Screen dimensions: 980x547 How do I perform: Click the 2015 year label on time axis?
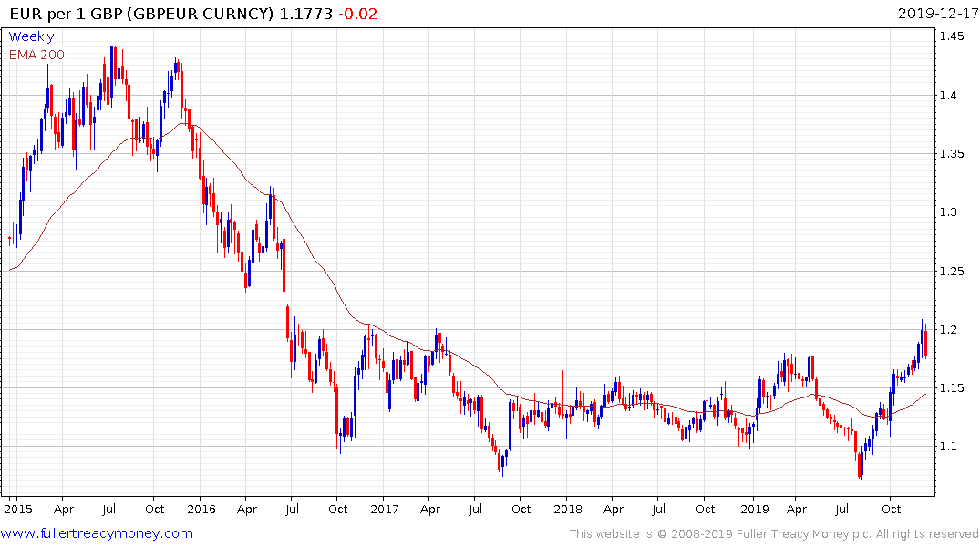(18, 509)
